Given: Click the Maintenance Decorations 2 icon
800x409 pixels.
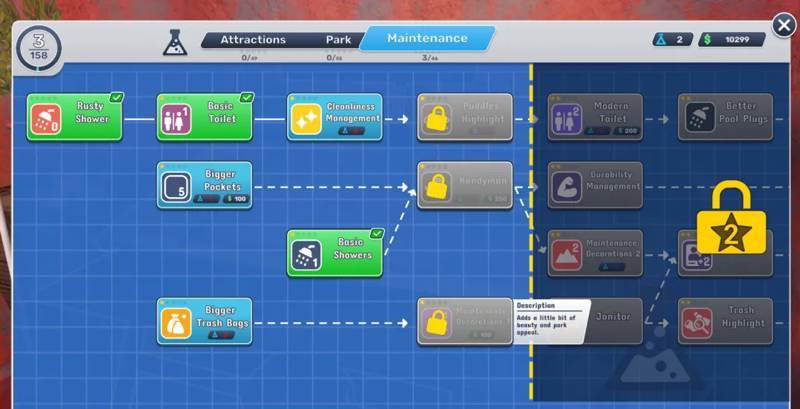Looking at the screenshot, I should point(567,255).
